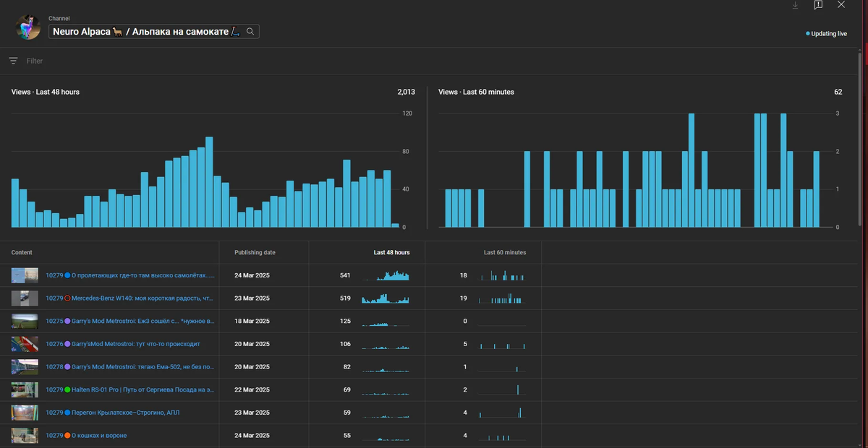
Task: Click the Updating live indicator
Action: pos(826,33)
